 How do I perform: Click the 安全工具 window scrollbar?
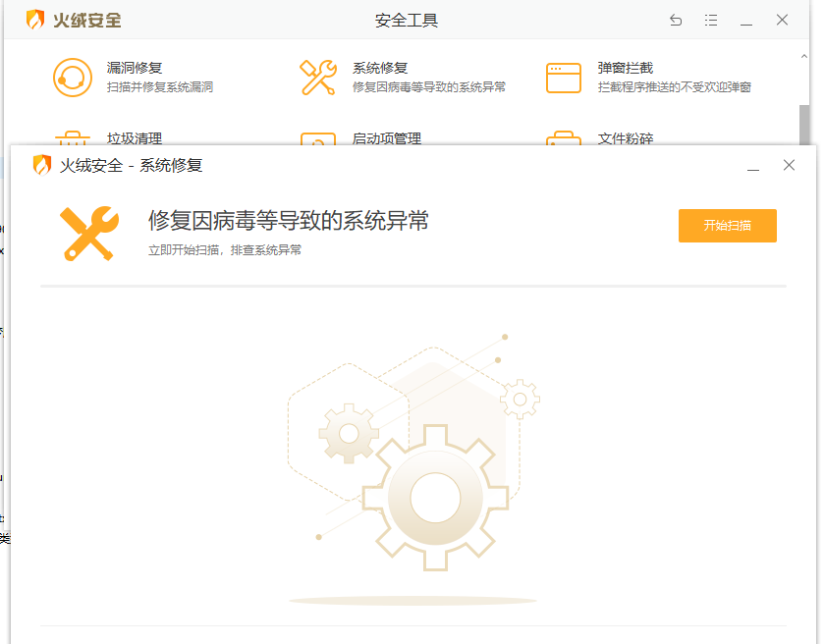coord(804,123)
